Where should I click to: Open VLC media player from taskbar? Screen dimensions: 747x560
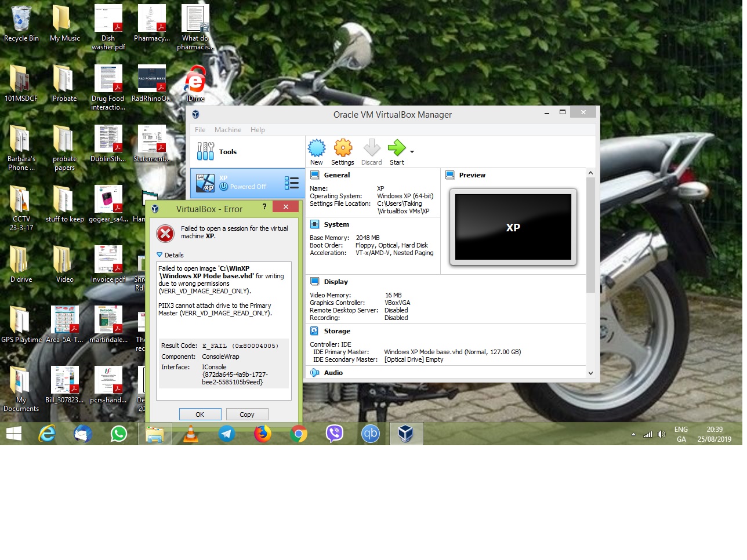(x=191, y=434)
